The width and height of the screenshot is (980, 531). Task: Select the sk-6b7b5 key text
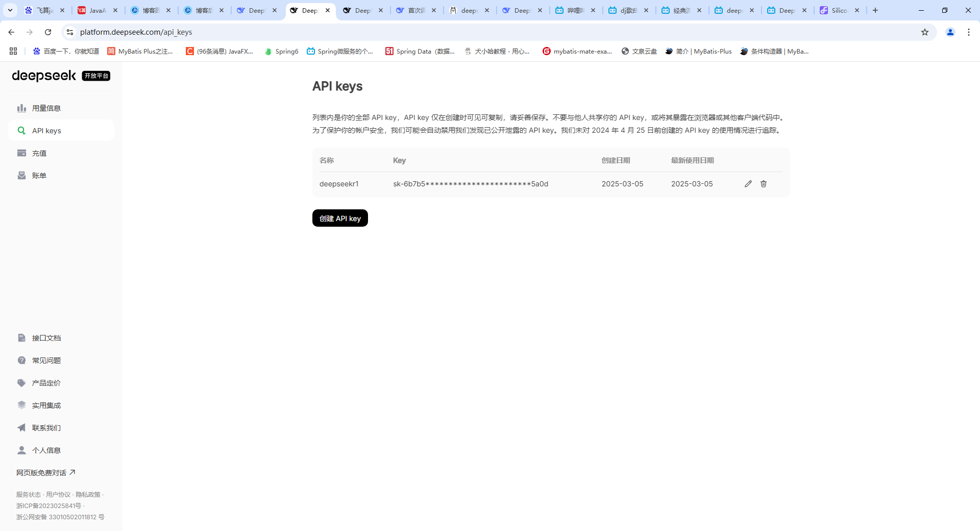(471, 184)
